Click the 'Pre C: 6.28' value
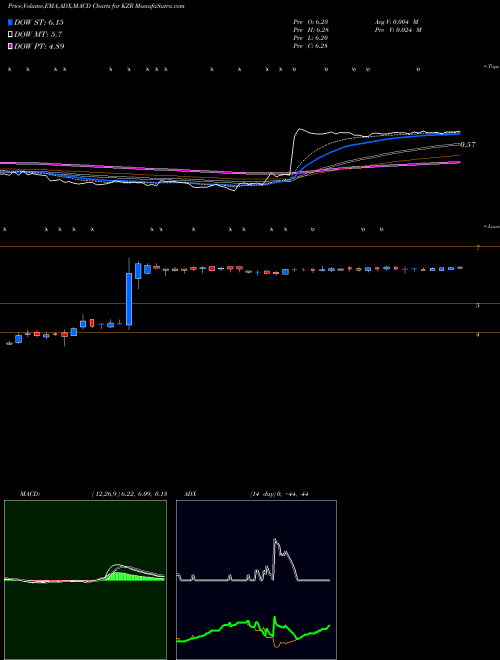500x660 pixels. click(x=311, y=46)
